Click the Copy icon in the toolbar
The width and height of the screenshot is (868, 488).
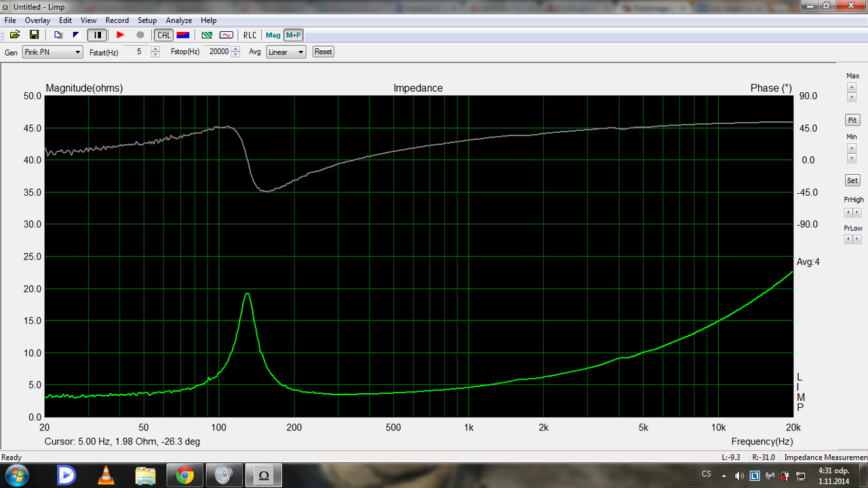(x=58, y=35)
